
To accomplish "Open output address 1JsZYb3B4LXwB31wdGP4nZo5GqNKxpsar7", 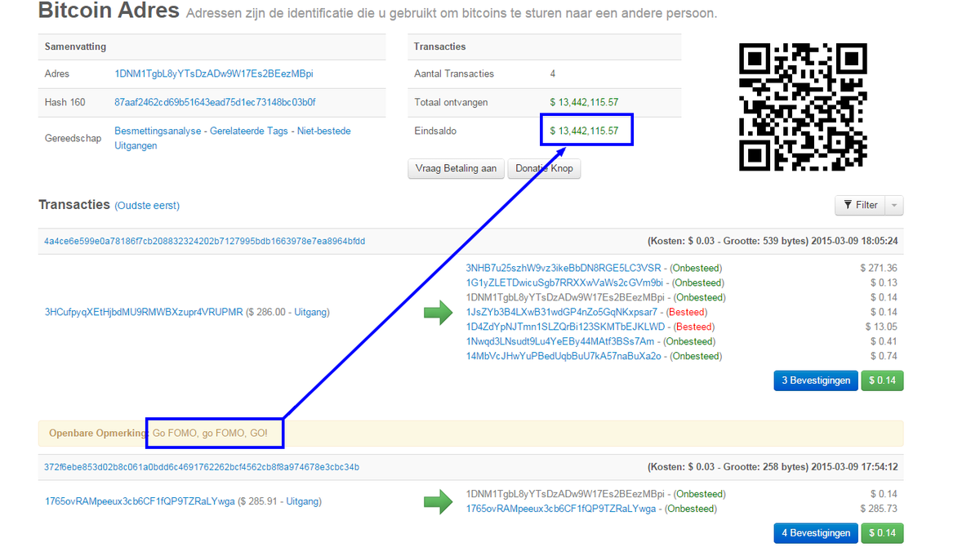I will 562,312.
